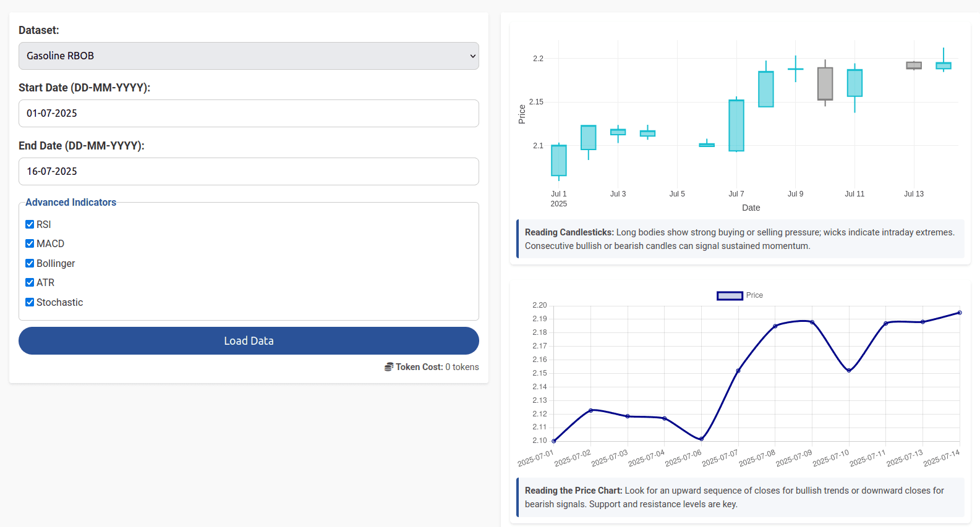Open the Gasoline RBOB dataset dropdown
980x527 pixels.
(x=249, y=56)
